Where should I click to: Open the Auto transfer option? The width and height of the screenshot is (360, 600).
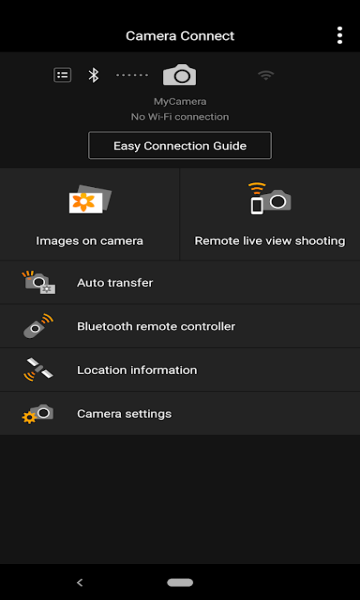(180, 282)
